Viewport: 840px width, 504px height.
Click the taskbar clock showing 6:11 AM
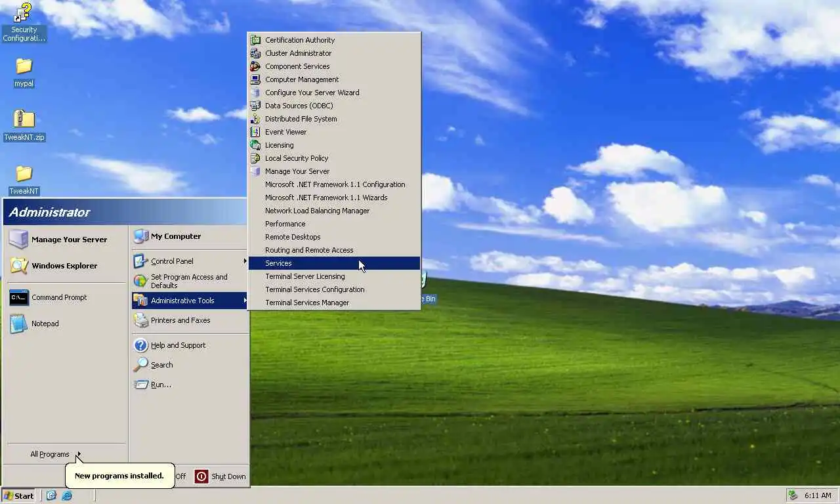click(x=818, y=495)
